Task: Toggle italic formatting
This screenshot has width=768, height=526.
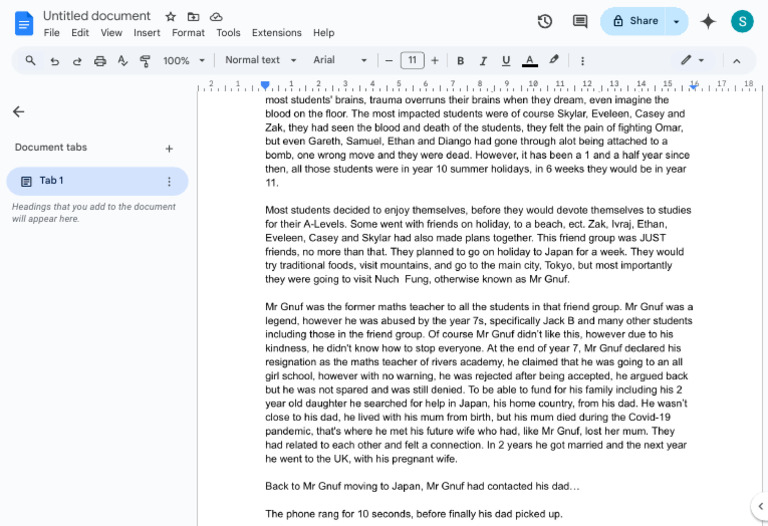Action: pos(483,61)
